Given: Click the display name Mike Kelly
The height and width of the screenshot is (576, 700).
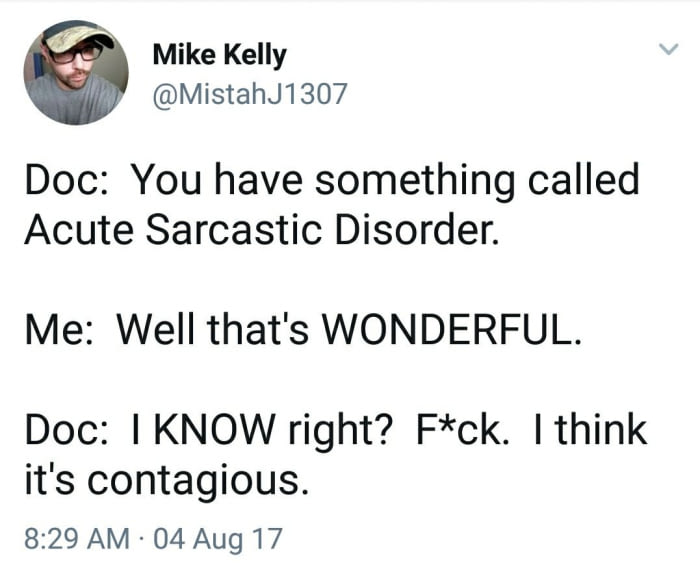Looking at the screenshot, I should point(219,55).
